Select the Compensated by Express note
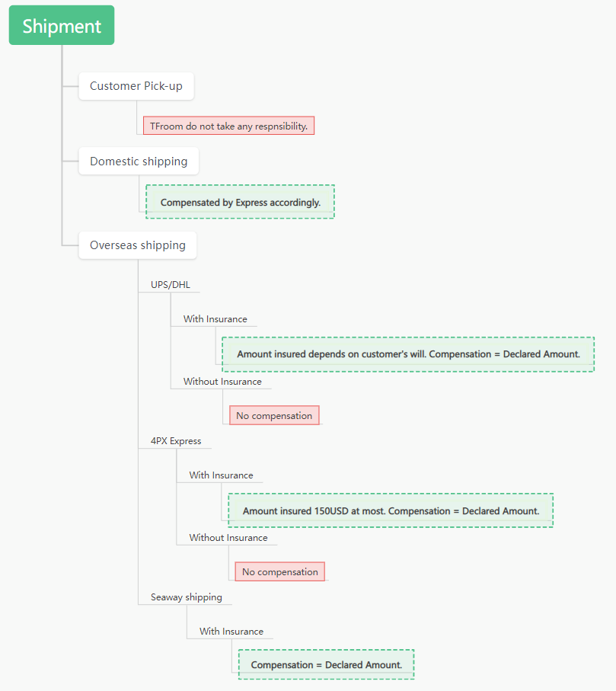The width and height of the screenshot is (616, 691). pyautogui.click(x=240, y=203)
